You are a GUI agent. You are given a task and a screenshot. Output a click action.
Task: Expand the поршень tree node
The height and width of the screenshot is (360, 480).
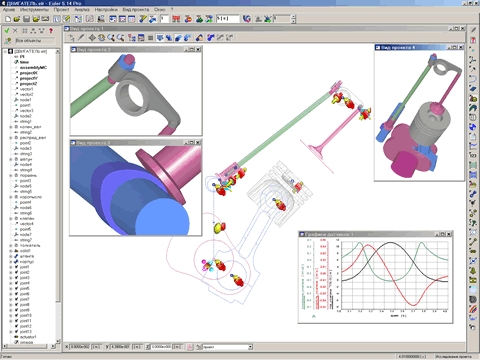pyautogui.click(x=11, y=175)
